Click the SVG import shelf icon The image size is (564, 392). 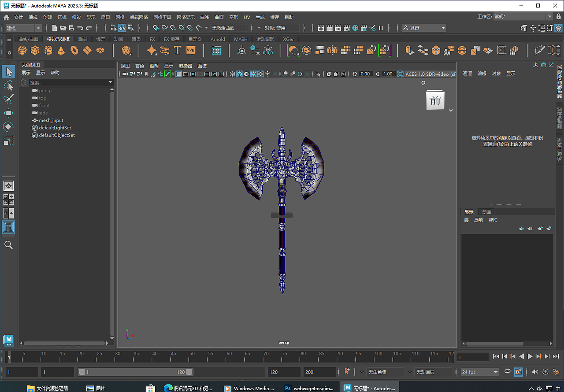(x=191, y=50)
